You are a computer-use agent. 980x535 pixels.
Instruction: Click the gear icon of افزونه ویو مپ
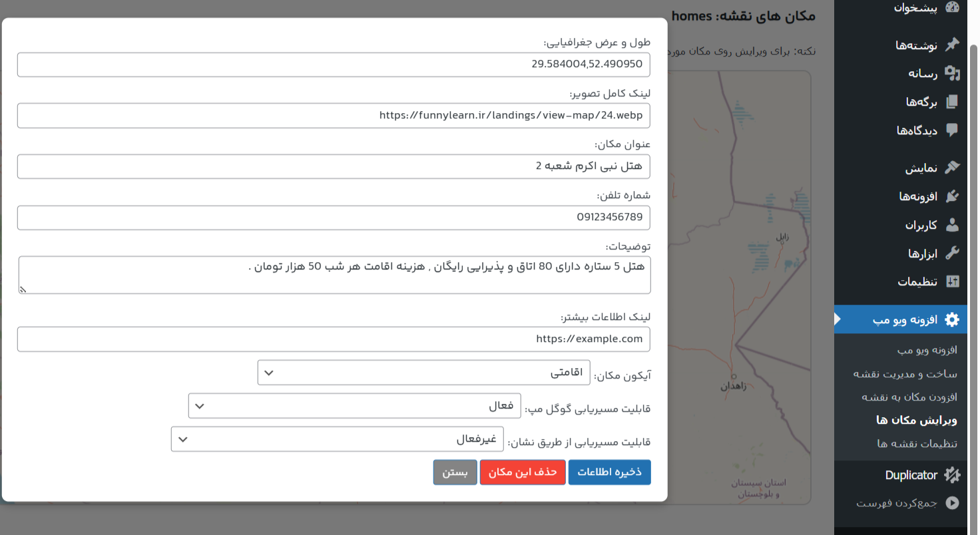pos(952,319)
